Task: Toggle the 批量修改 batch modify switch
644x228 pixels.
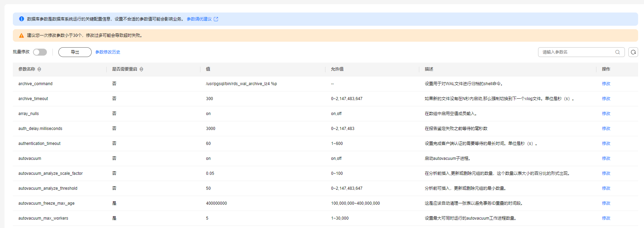Action: pyautogui.click(x=40, y=52)
